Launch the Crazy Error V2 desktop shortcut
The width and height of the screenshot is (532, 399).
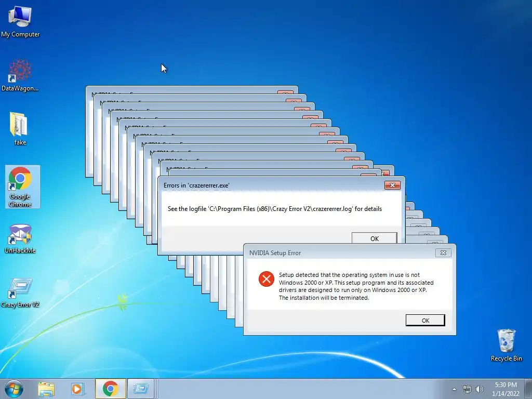(x=20, y=293)
